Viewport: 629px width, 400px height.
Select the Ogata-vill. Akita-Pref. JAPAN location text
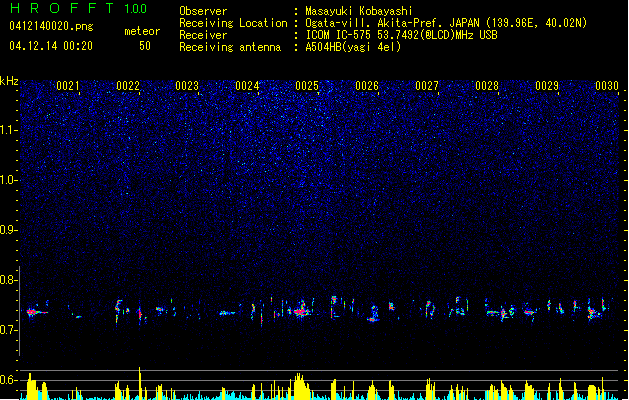click(446, 23)
